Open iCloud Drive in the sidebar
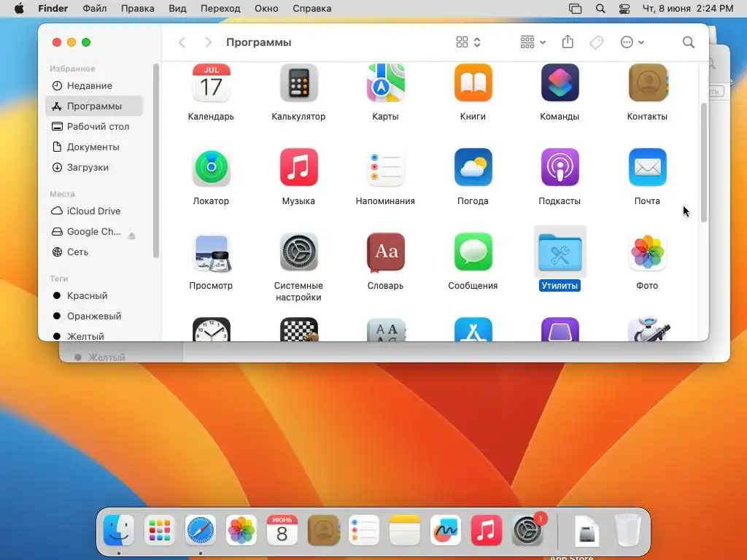Viewport: 747px width, 560px height. click(94, 211)
